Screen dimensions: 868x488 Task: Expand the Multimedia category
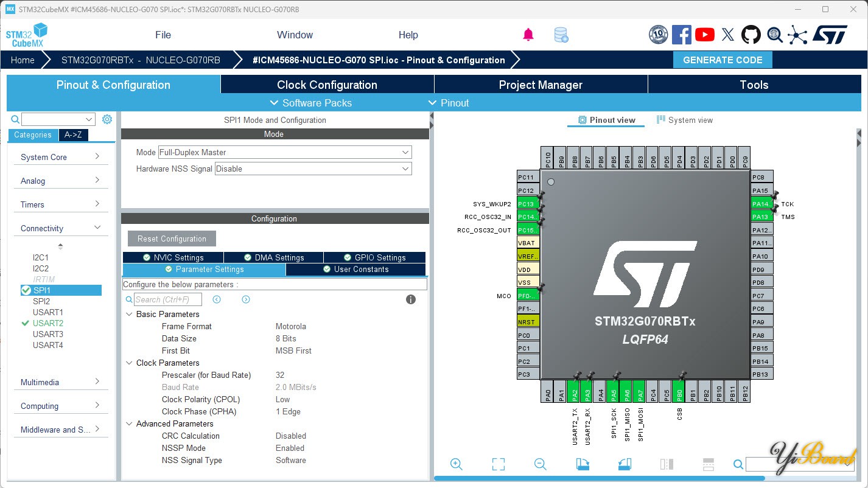(61, 382)
